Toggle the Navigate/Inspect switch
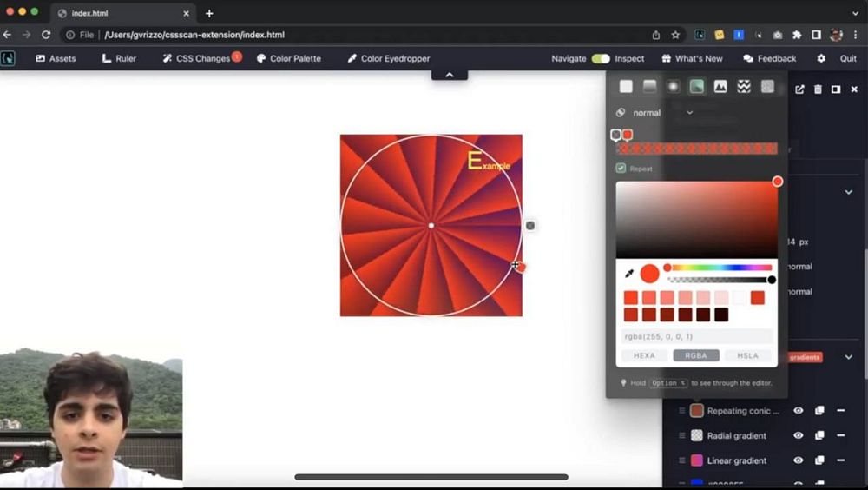 coord(601,58)
